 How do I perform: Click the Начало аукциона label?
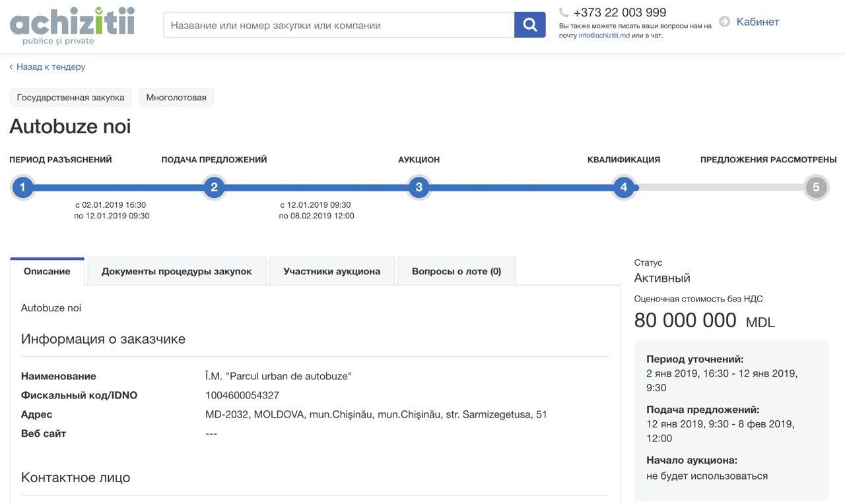(692, 460)
